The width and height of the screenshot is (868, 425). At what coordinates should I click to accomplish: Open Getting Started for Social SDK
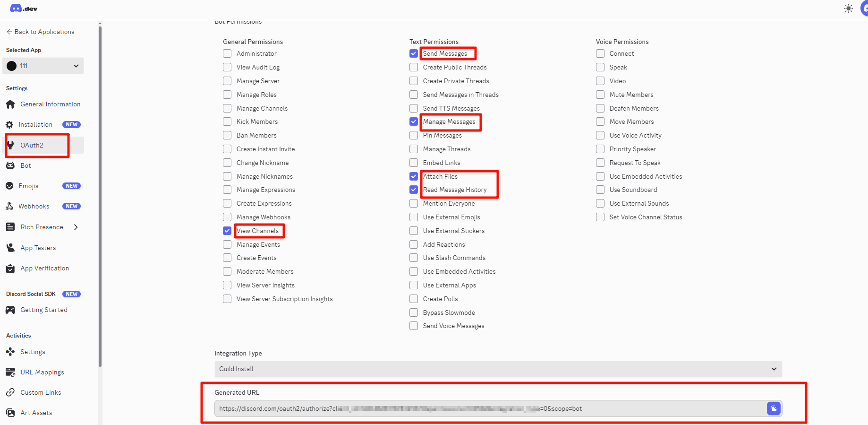(44, 310)
